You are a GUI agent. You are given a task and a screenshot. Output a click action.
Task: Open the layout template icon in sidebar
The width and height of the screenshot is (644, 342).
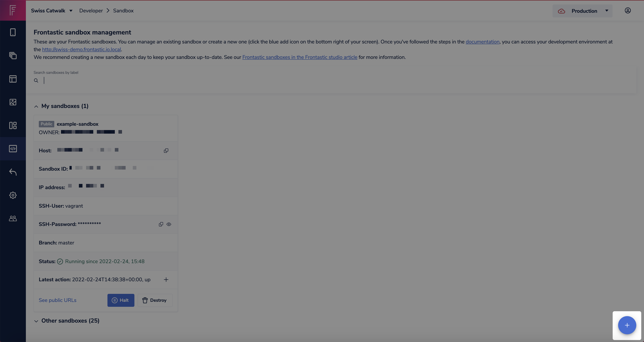[13, 79]
